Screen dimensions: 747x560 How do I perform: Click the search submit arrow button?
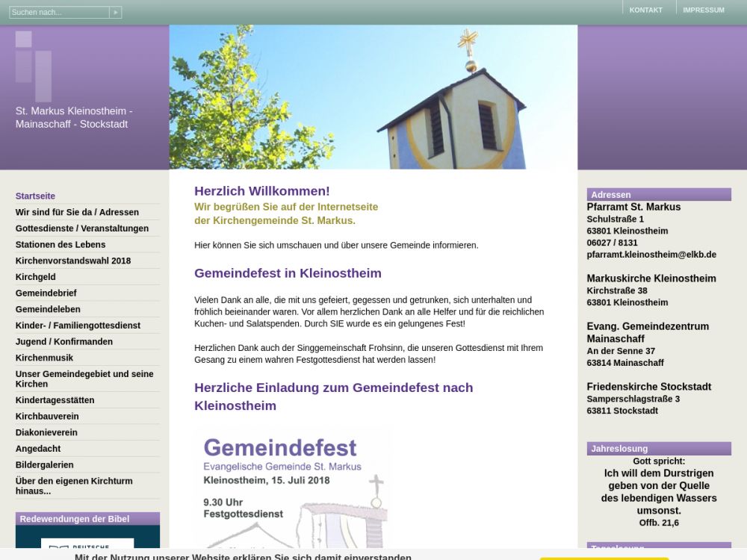(115, 13)
